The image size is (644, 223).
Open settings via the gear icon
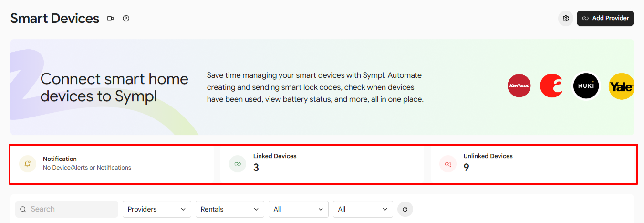pyautogui.click(x=566, y=19)
